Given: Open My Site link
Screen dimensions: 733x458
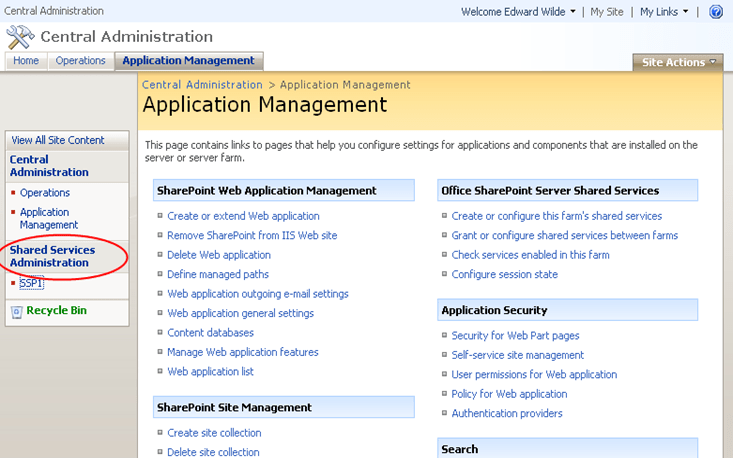Looking at the screenshot, I should pos(606,12).
